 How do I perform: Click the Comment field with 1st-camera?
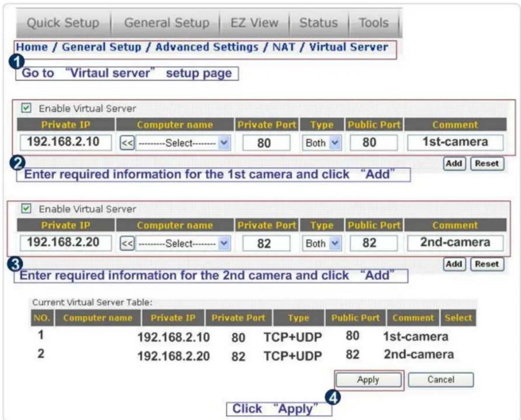[x=455, y=142]
